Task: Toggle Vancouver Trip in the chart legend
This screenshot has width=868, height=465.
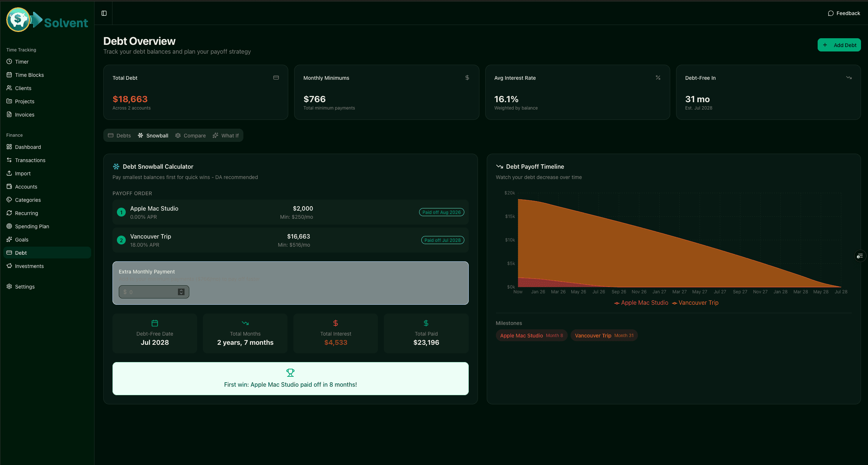Action: [x=695, y=303]
